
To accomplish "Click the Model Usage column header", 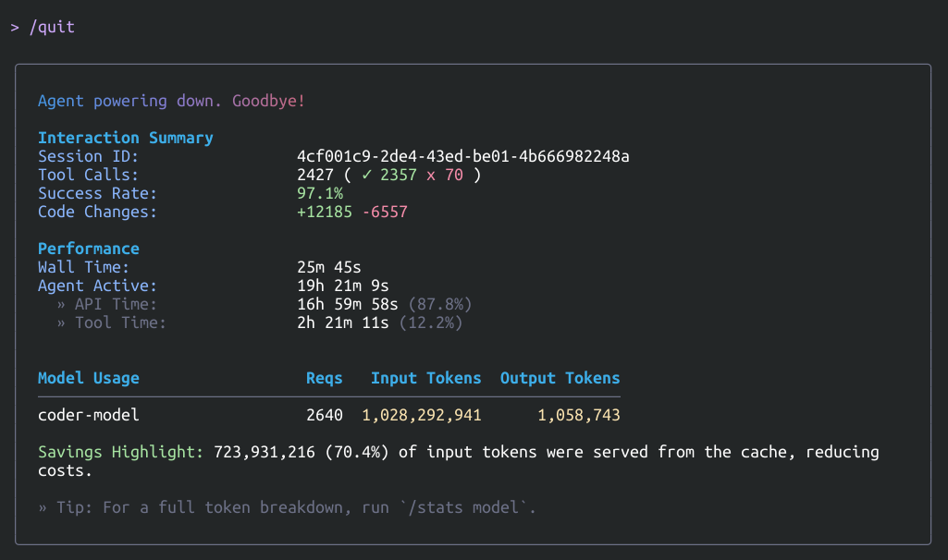I will 89,378.
